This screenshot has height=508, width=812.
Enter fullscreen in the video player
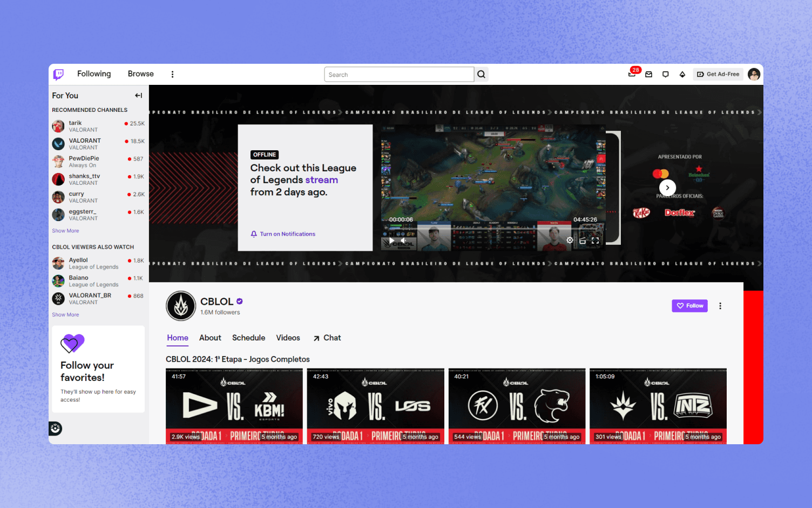tap(595, 240)
